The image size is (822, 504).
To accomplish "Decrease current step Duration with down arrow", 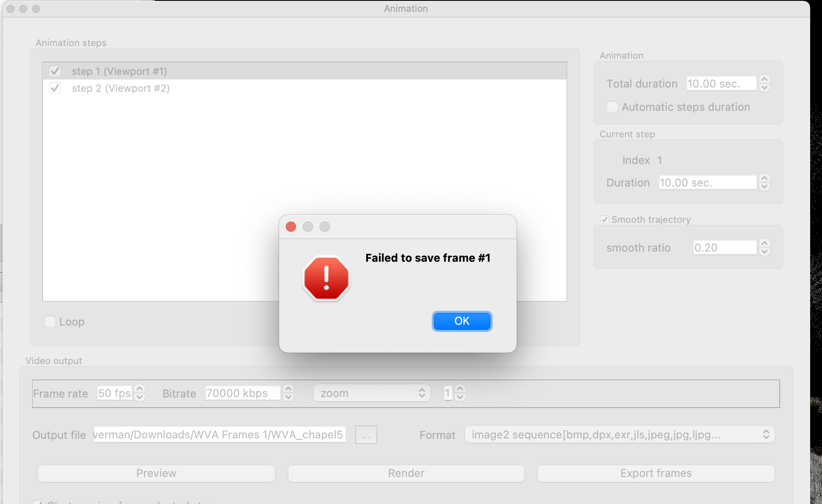I will tap(764, 186).
